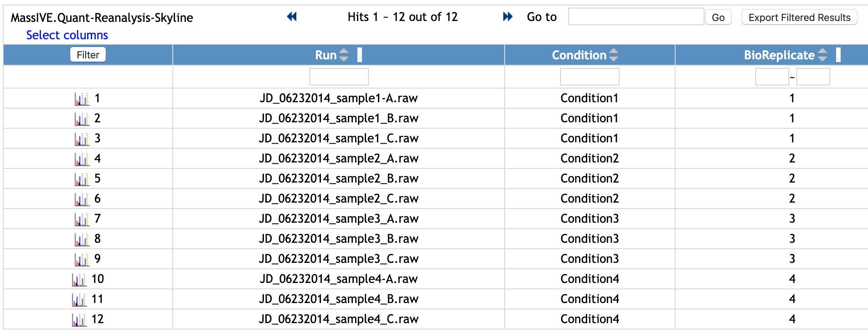Open the Select columns link
The image size is (868, 335).
[67, 35]
